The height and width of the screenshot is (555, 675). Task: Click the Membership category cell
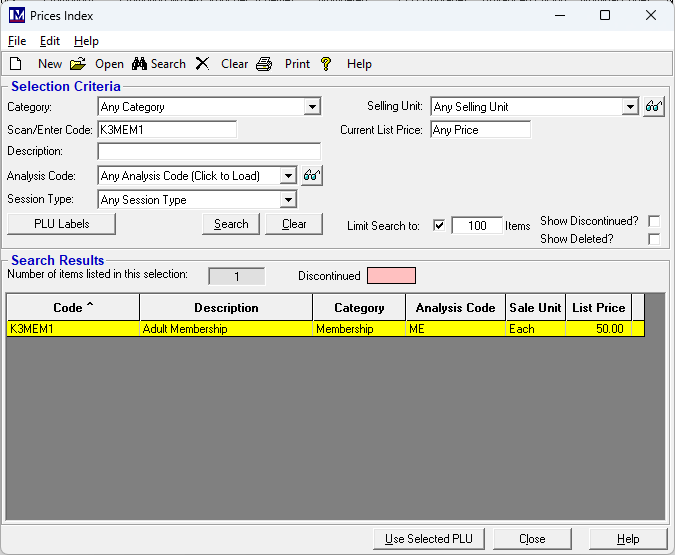pos(359,329)
